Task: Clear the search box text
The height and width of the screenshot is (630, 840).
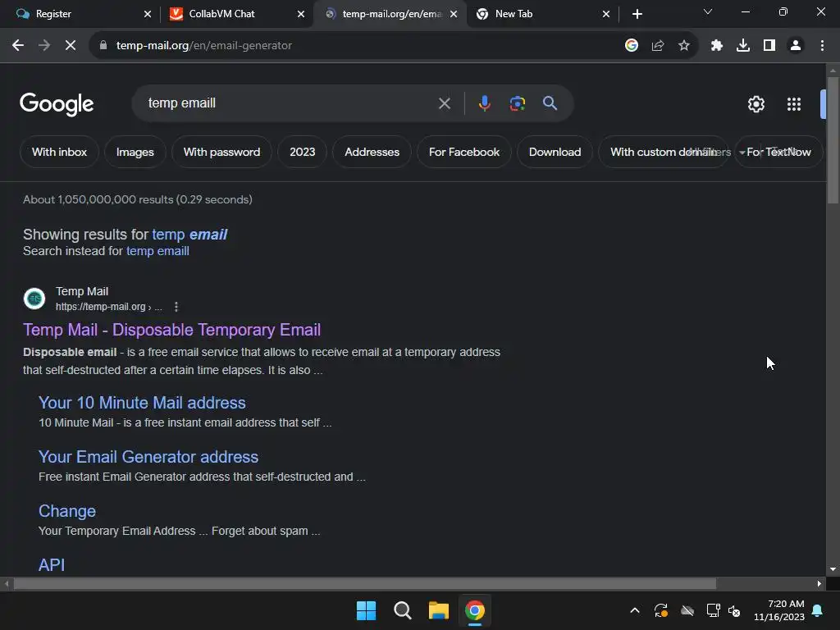Action: click(444, 103)
